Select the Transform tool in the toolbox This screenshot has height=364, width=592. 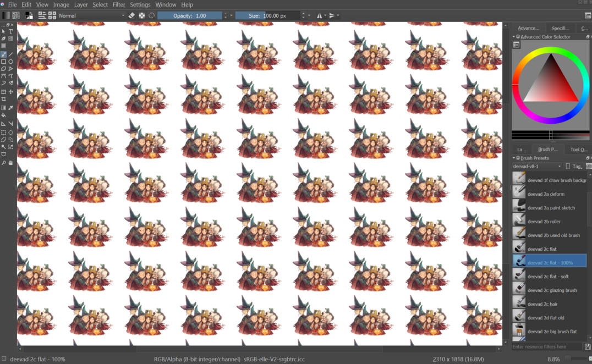point(4,91)
